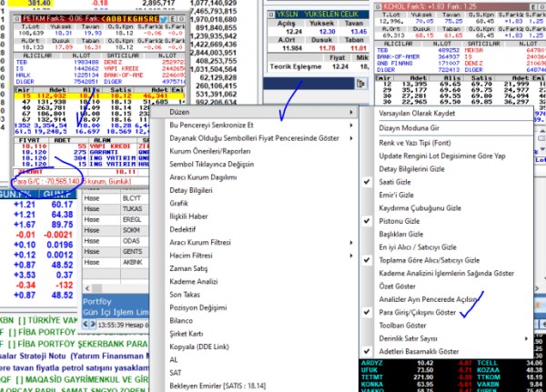Expand Hacim Filtresi submenu
The width and height of the screenshot is (546, 392).
point(253,256)
